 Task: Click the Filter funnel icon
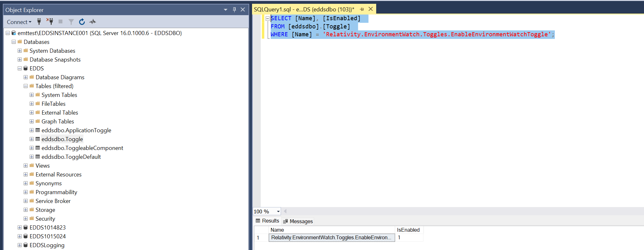tap(71, 22)
